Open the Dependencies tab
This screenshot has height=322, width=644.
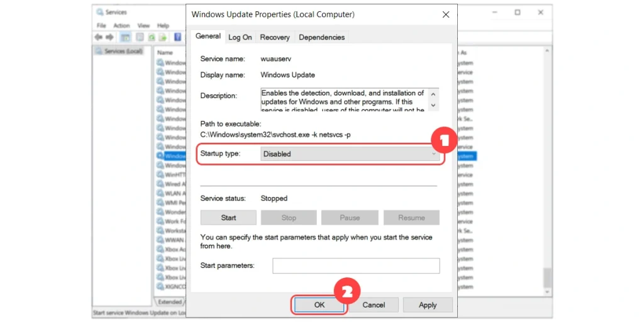[x=321, y=37]
